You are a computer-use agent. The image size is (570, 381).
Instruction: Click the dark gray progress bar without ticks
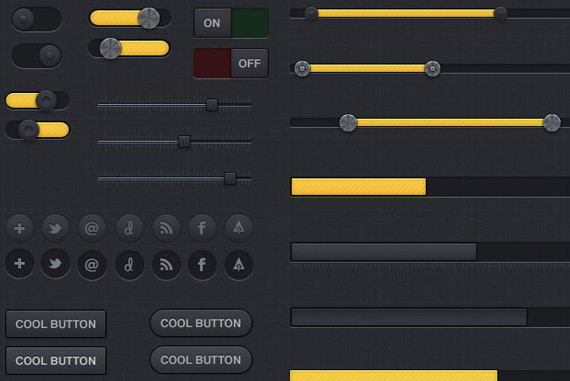(409, 317)
